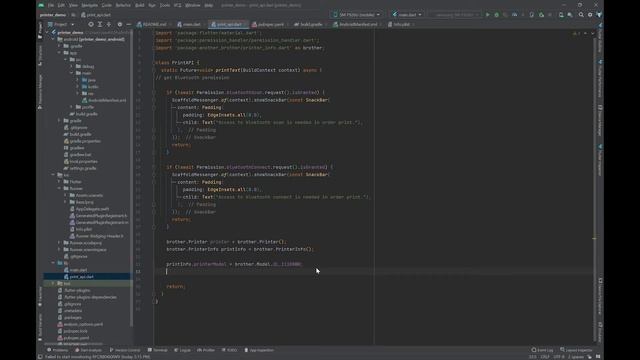Image resolution: width=640 pixels, height=360 pixels.
Task: Click the Project panel vertical scrollbar
Action: [x=131, y=178]
